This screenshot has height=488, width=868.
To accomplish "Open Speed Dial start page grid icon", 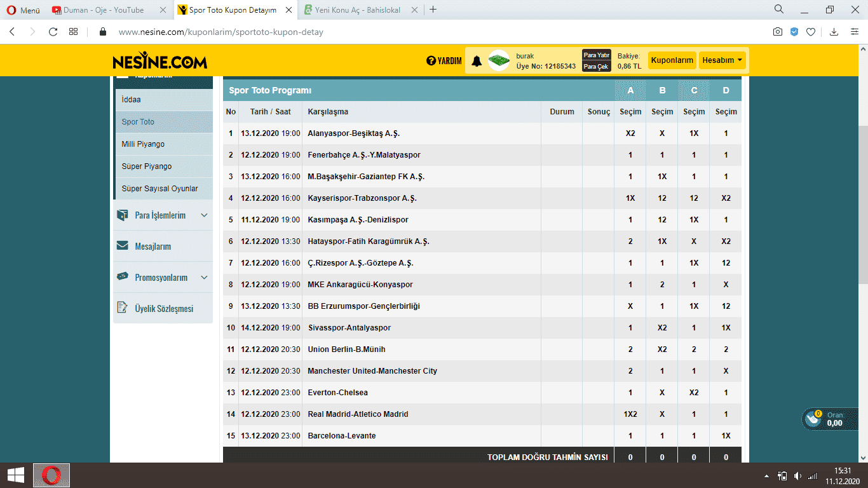I will (74, 32).
